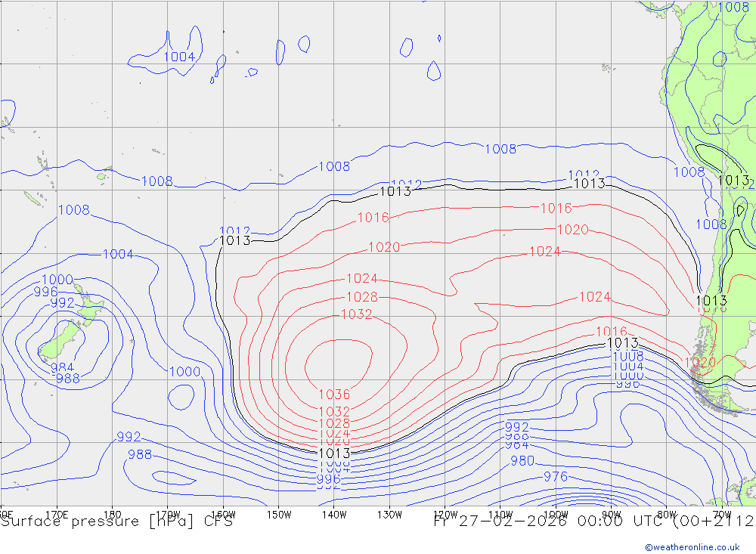Click New Zealand's North Island on the map
The width and height of the screenshot is (756, 554).
point(89,305)
